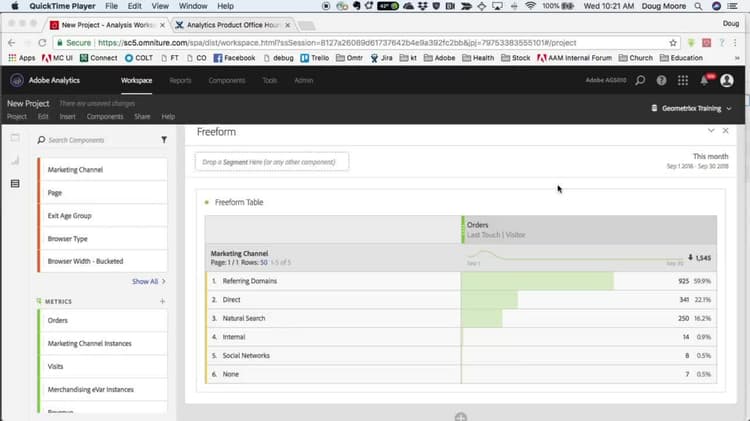The width and height of the screenshot is (750, 421).
Task: Switch to Analytics Product Office Hours tab
Action: point(233,25)
